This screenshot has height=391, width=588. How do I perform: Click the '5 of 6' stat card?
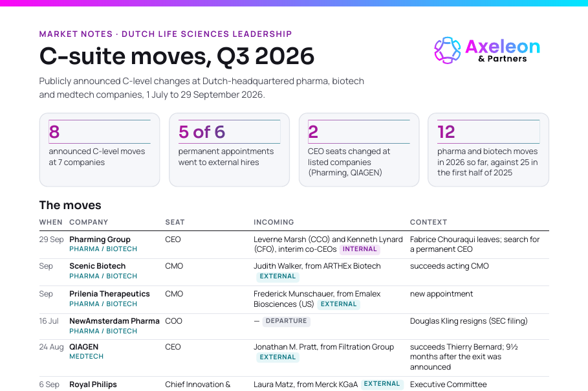coord(229,150)
